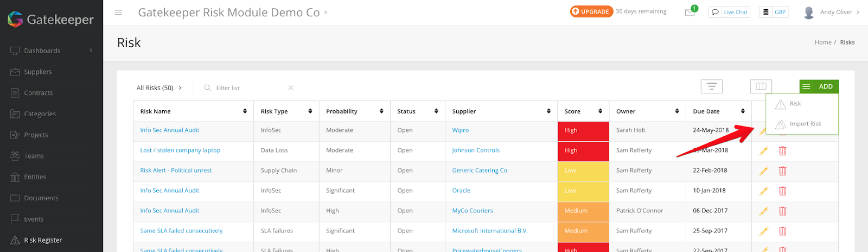Sort by Risk Type column arrows
Viewport: 868px width, 252px height.
pyautogui.click(x=310, y=111)
